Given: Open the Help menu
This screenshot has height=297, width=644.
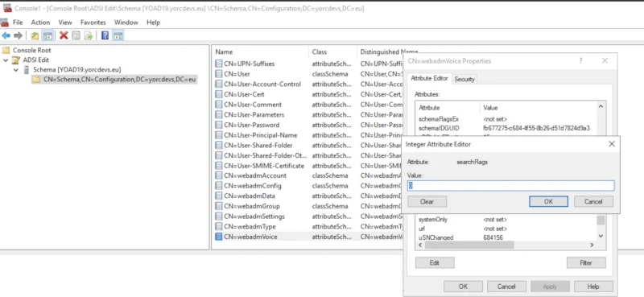Looking at the screenshot, I should pos(153,23).
